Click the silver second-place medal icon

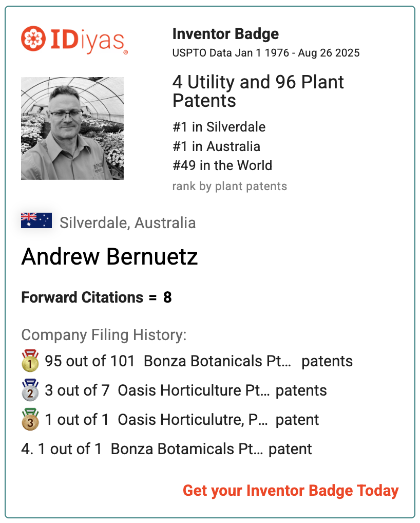[30, 390]
